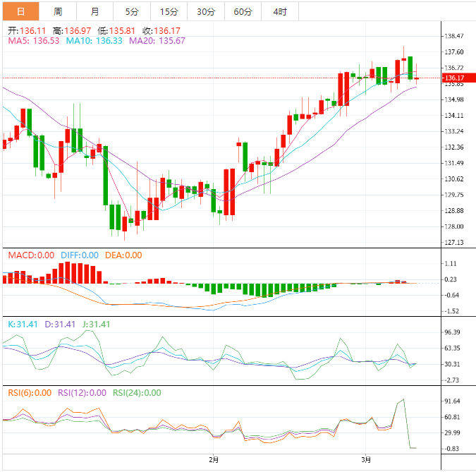The image size is (476, 472).
Task: Click the 收:136.17 close price value
Action: click(161, 30)
